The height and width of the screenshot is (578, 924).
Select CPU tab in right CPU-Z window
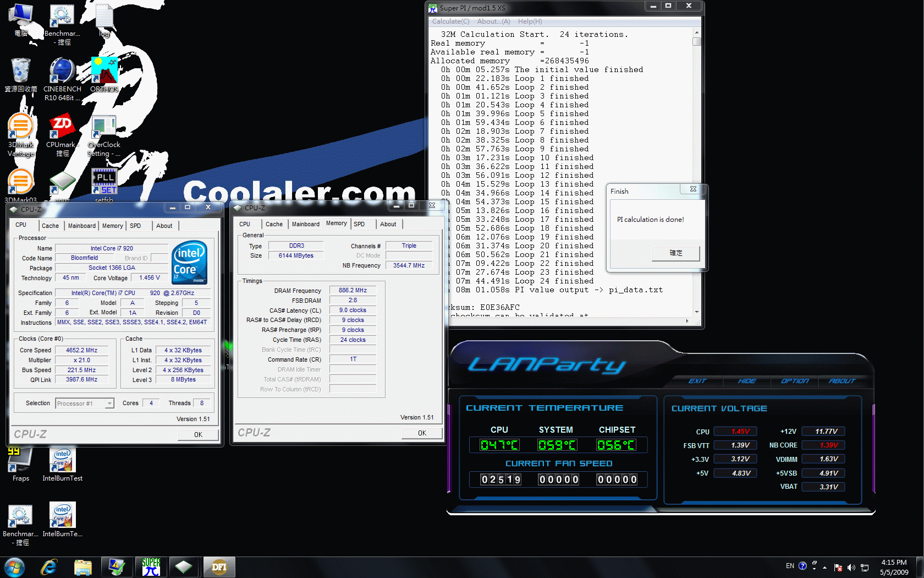[x=245, y=224]
